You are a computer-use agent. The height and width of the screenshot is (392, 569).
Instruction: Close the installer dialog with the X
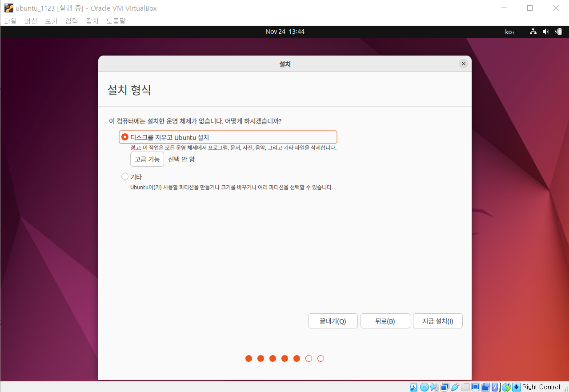click(x=464, y=64)
